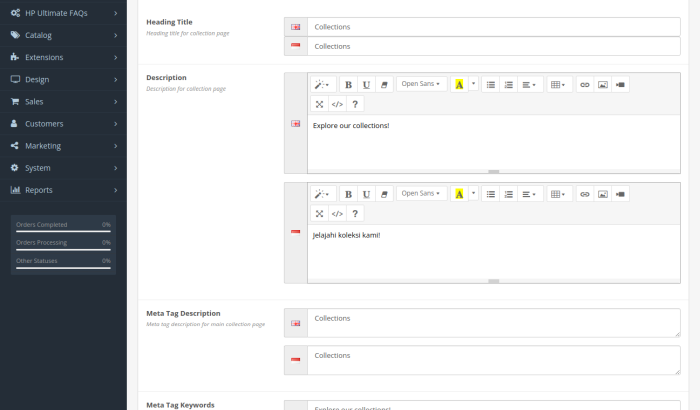The width and height of the screenshot is (700, 410).
Task: Insert unordered list in English description editor
Action: (x=491, y=84)
